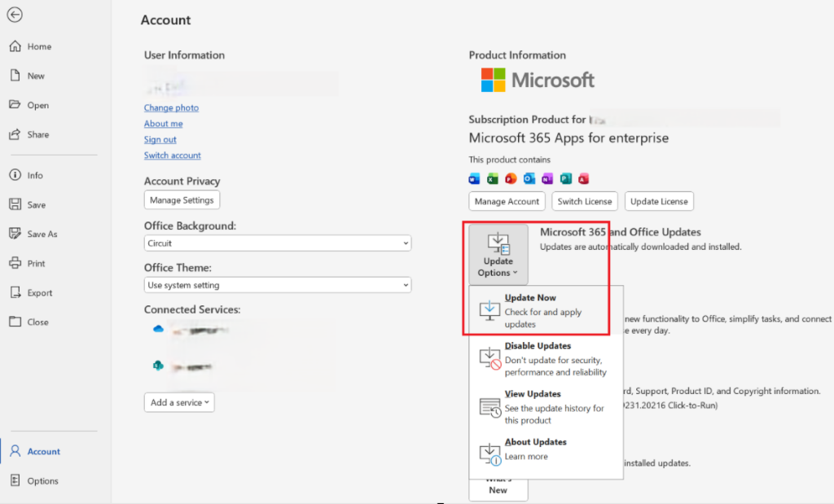Choose Update Now from the menu
Image resolution: width=834 pixels, height=504 pixels.
[546, 310]
